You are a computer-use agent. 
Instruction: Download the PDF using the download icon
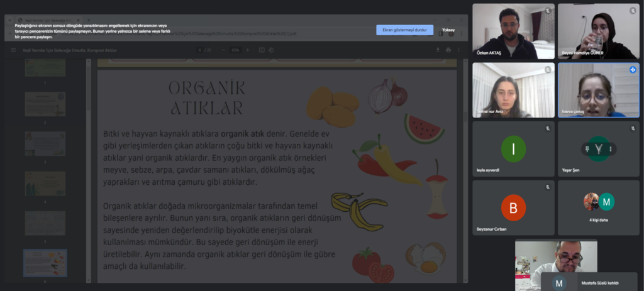pyautogui.click(x=438, y=50)
